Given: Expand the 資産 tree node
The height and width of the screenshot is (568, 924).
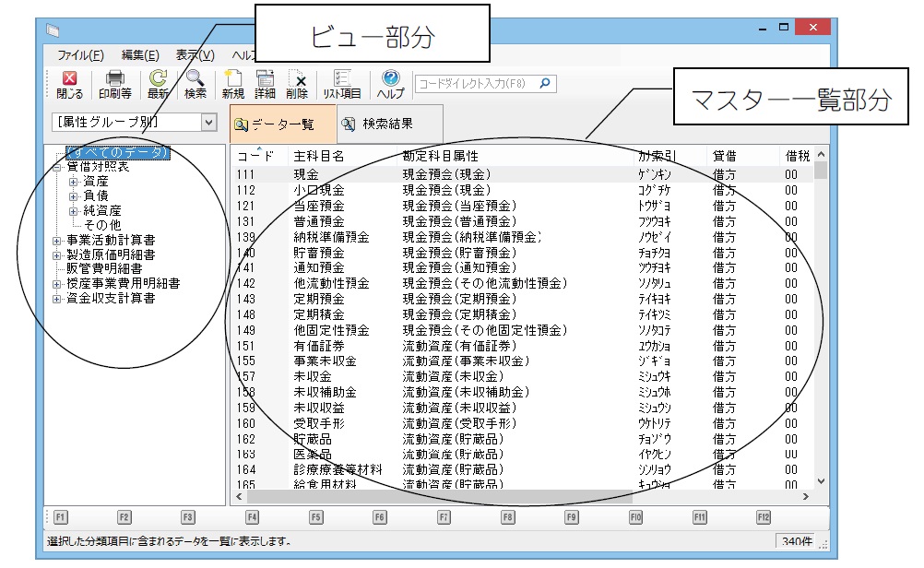Looking at the screenshot, I should pyautogui.click(x=74, y=182).
